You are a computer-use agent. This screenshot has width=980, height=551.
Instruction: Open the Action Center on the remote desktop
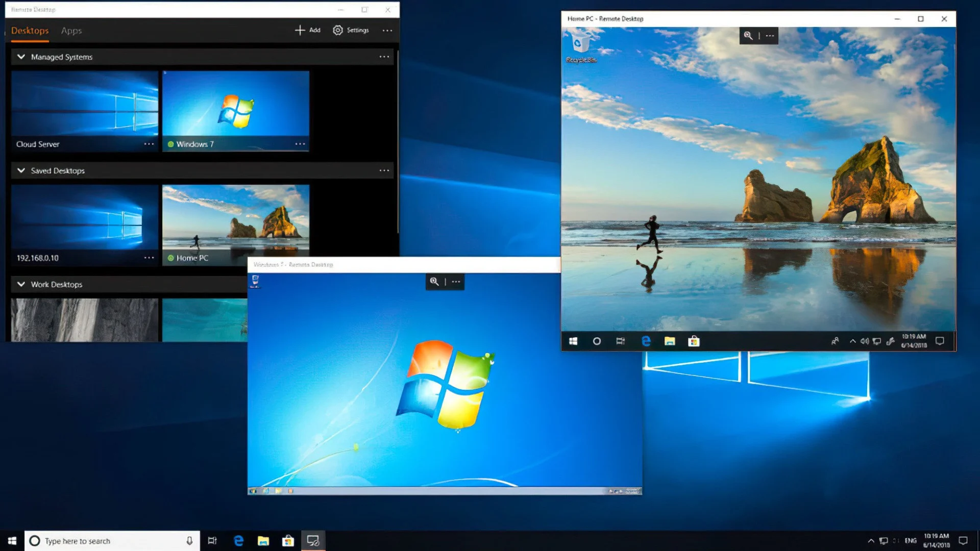(939, 341)
